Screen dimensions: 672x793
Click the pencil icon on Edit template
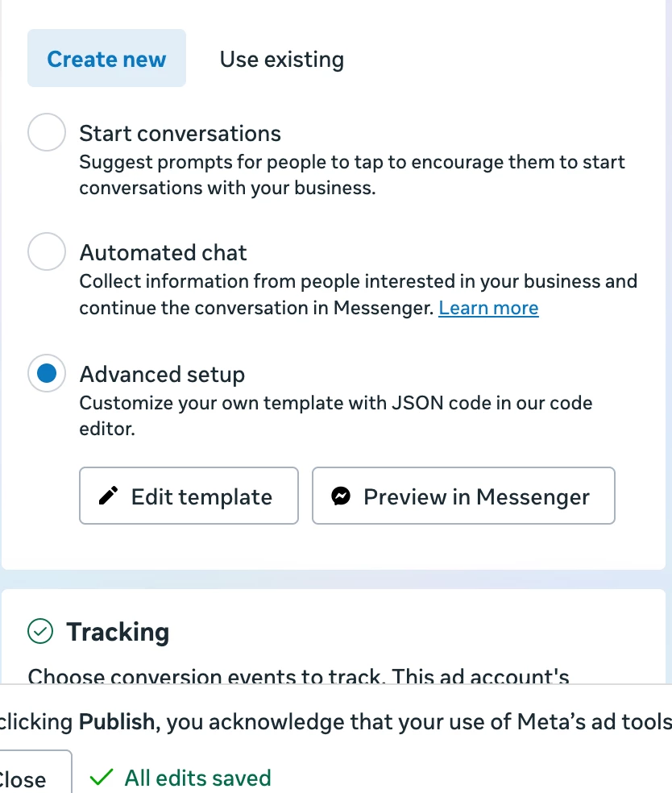coord(108,496)
